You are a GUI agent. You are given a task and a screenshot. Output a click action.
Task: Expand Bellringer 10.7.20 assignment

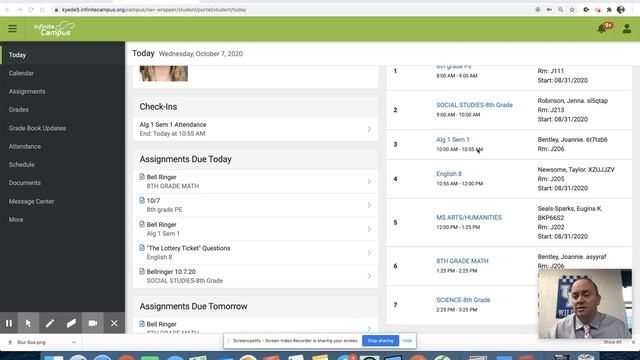256,276
